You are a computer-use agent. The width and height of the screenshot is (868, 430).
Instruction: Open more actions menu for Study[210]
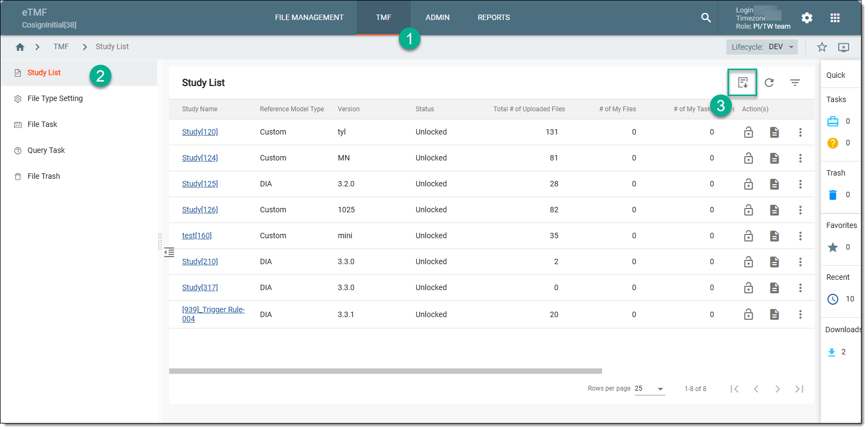[800, 262]
